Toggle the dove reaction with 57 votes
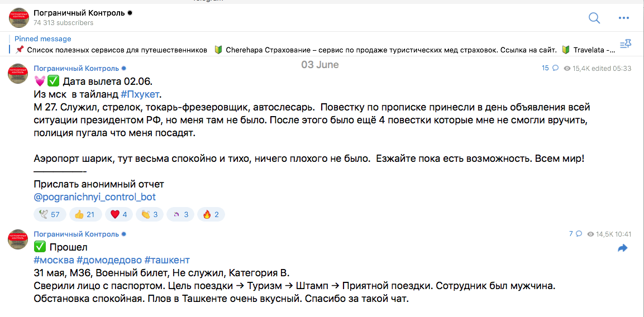This screenshot has width=644, height=317. point(49,214)
